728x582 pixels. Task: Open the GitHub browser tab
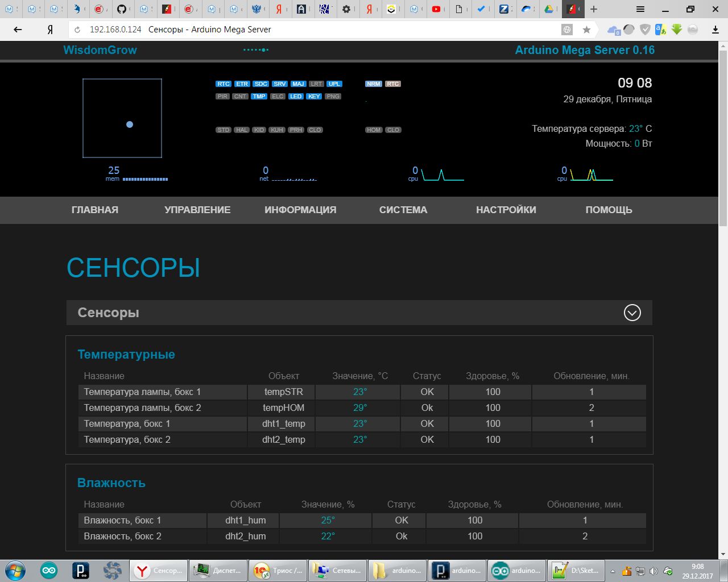[x=121, y=9]
